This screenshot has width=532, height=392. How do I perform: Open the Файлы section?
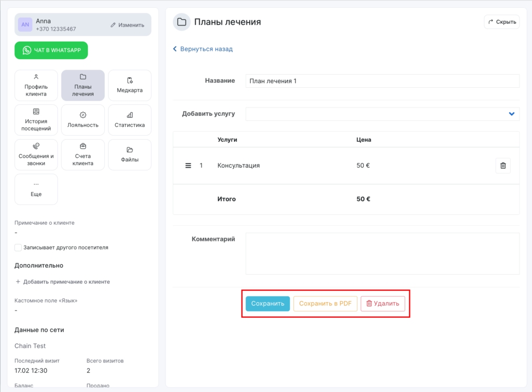[129, 155]
